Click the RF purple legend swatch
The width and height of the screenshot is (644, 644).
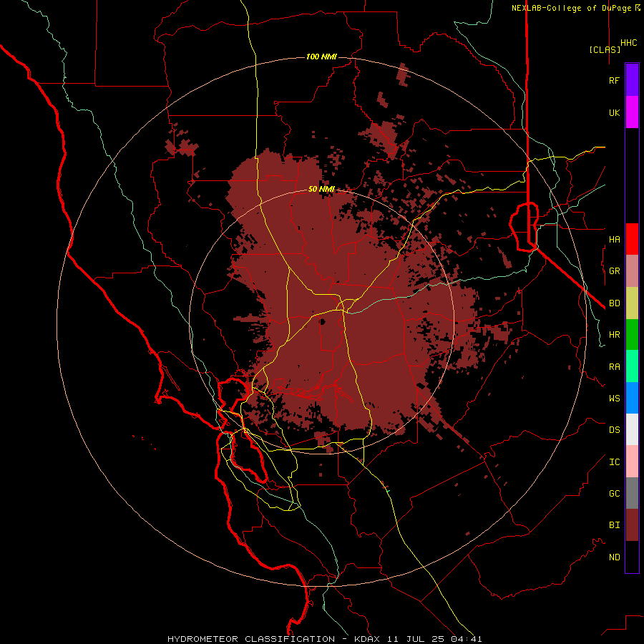(x=632, y=80)
